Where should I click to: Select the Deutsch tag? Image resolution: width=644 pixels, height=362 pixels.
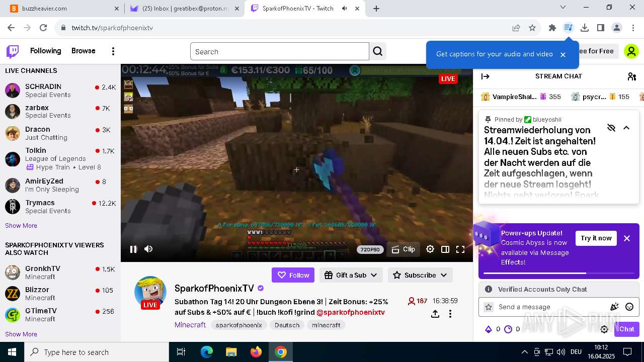click(287, 325)
